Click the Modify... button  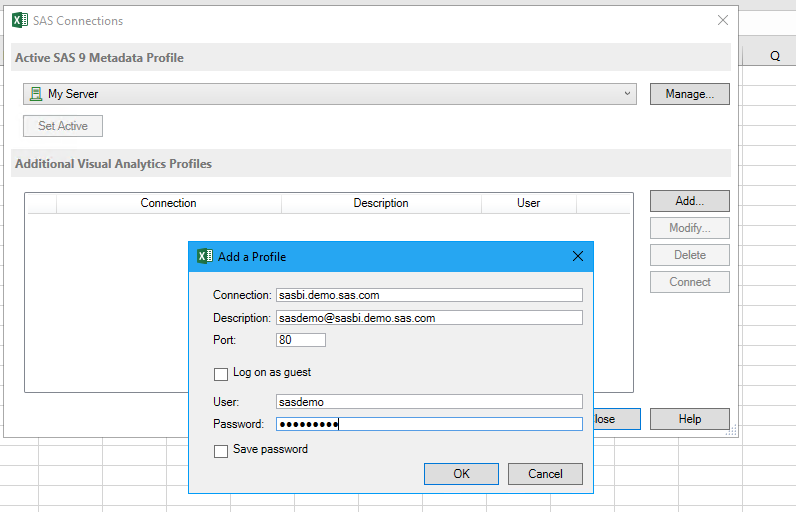point(690,228)
